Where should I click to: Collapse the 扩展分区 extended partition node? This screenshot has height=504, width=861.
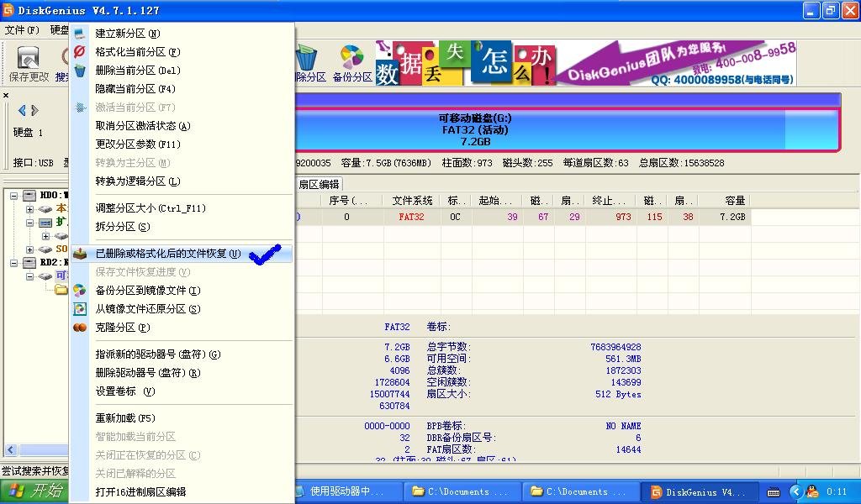tap(30, 222)
